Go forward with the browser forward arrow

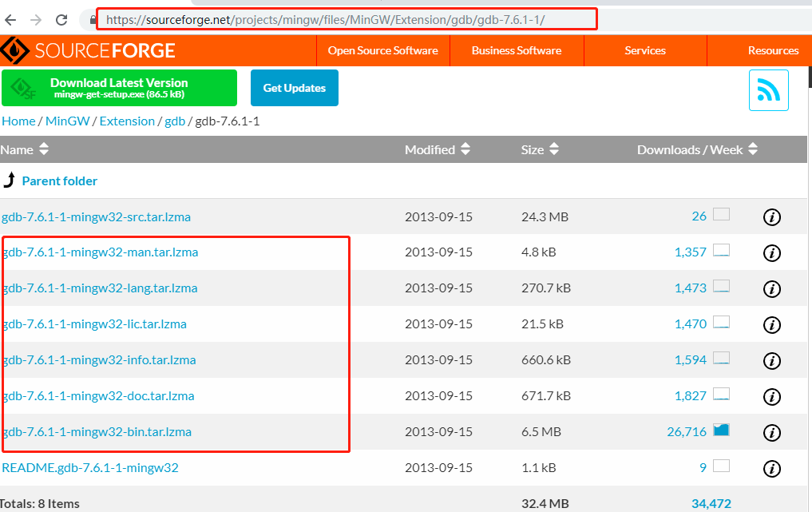point(36,20)
